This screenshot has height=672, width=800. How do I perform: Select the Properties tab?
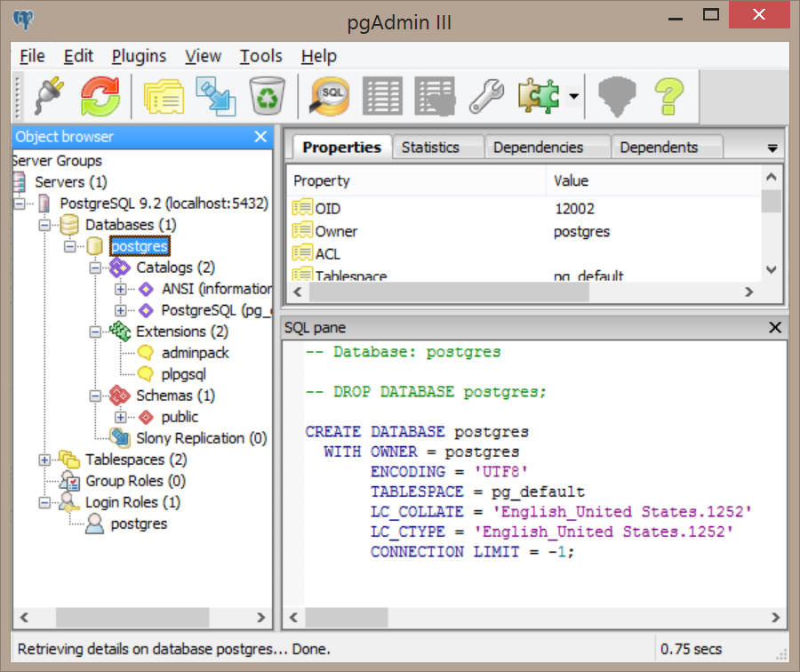tap(342, 147)
